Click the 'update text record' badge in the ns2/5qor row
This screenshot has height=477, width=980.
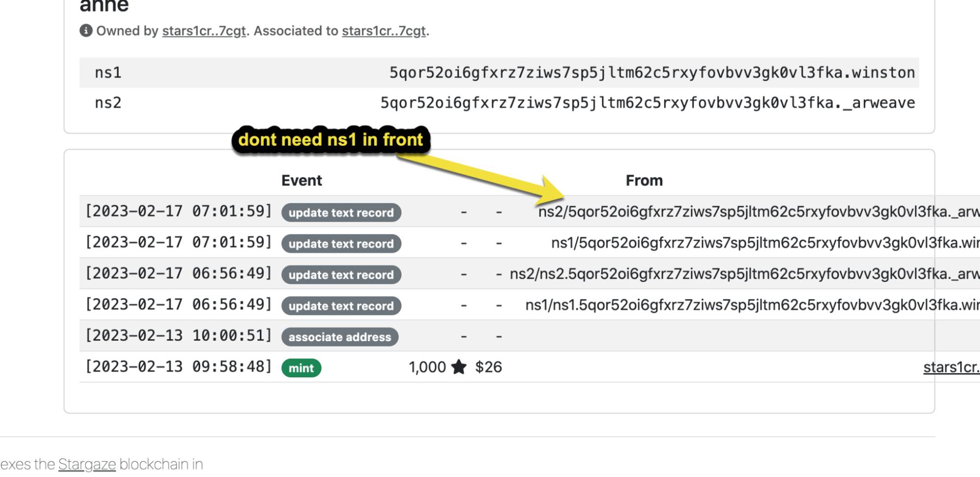[341, 212]
